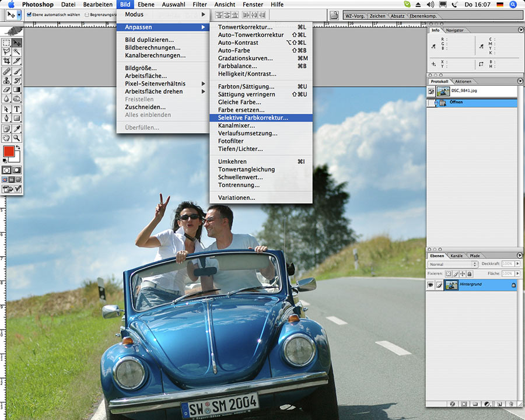Image resolution: width=525 pixels, height=420 pixels.
Task: Select the Hand tool
Action: point(6,138)
